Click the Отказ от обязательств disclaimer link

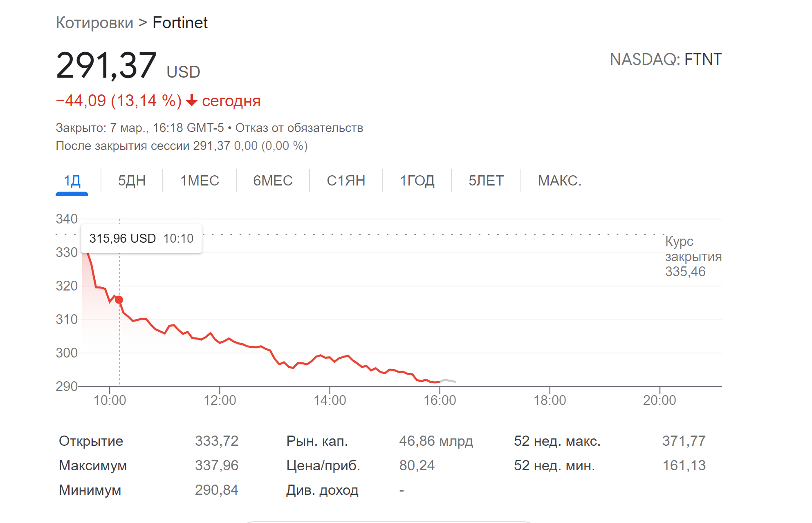pyautogui.click(x=299, y=128)
